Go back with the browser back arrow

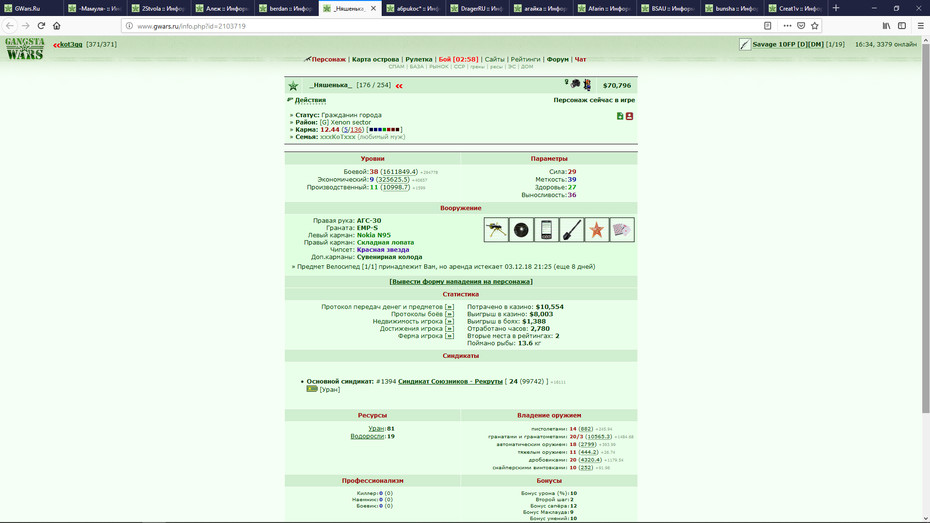pyautogui.click(x=9, y=25)
